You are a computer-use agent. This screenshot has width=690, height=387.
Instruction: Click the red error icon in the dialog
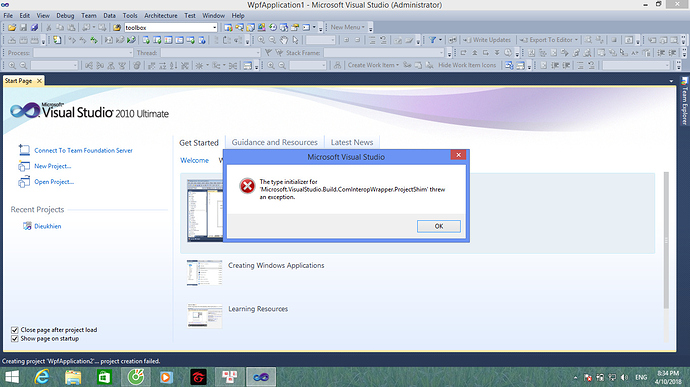click(x=247, y=186)
